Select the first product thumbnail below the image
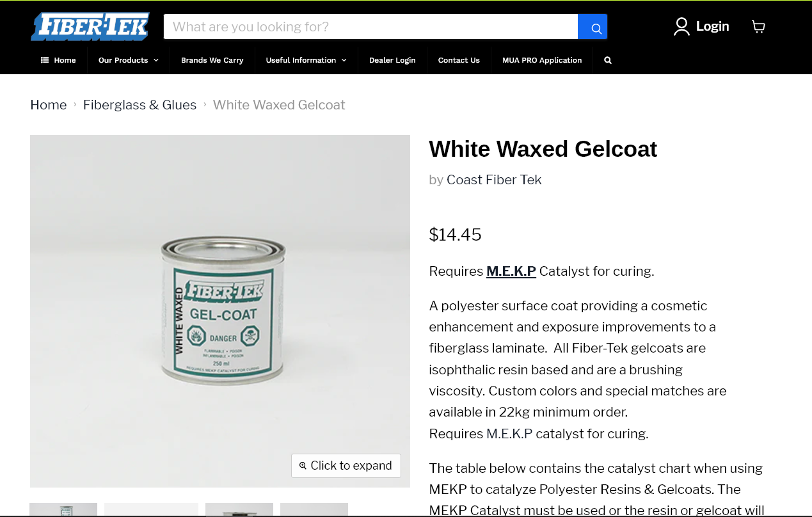This screenshot has width=812, height=517. coord(63,510)
